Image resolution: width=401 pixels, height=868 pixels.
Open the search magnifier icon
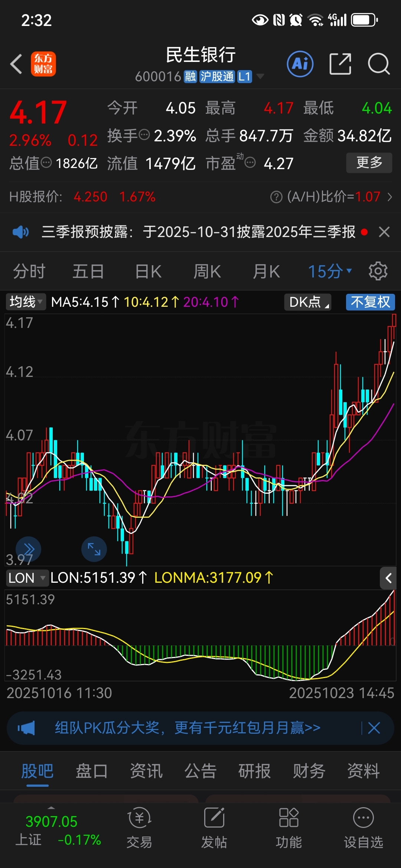pyautogui.click(x=379, y=64)
